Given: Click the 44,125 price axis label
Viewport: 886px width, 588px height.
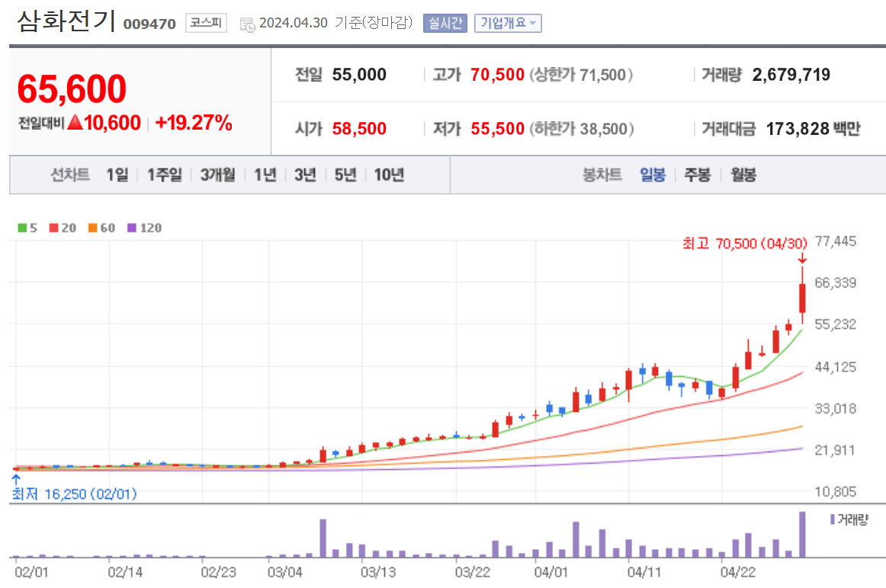Looking at the screenshot, I should (x=836, y=367).
